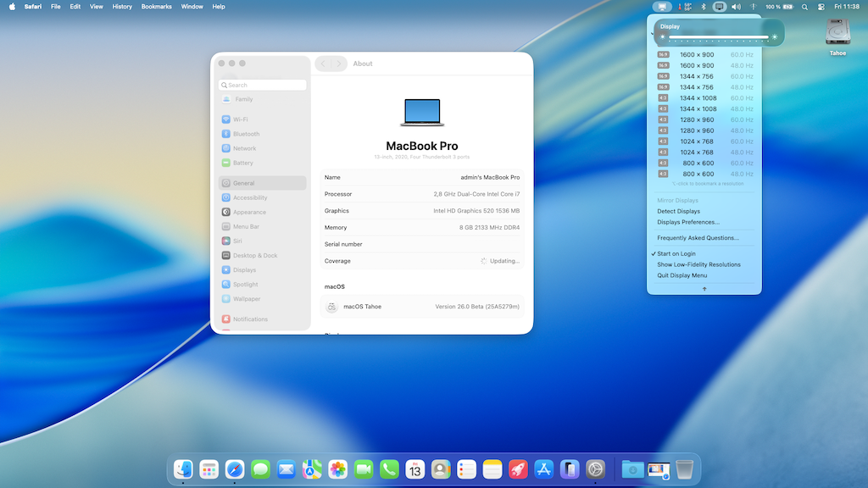The height and width of the screenshot is (488, 868).
Task: Click System Settings gear in the Dock
Action: pos(595,469)
